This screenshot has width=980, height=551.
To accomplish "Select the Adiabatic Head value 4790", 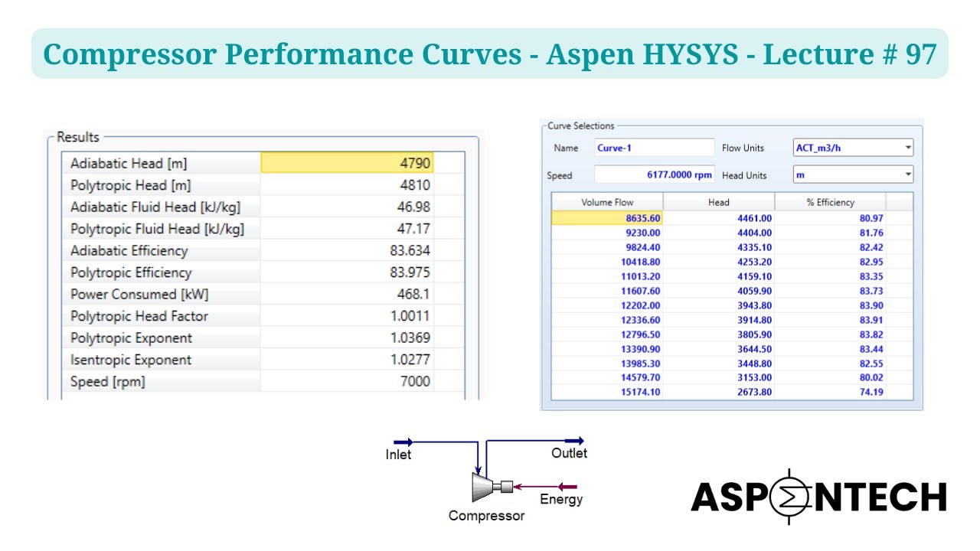I will (347, 163).
